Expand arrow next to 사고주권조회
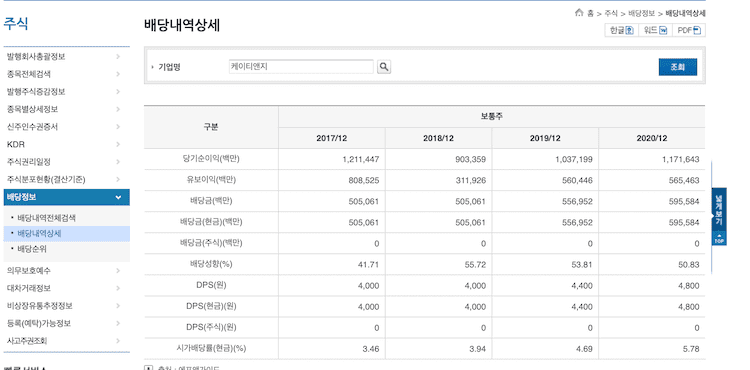The width and height of the screenshot is (750, 370). 118,341
